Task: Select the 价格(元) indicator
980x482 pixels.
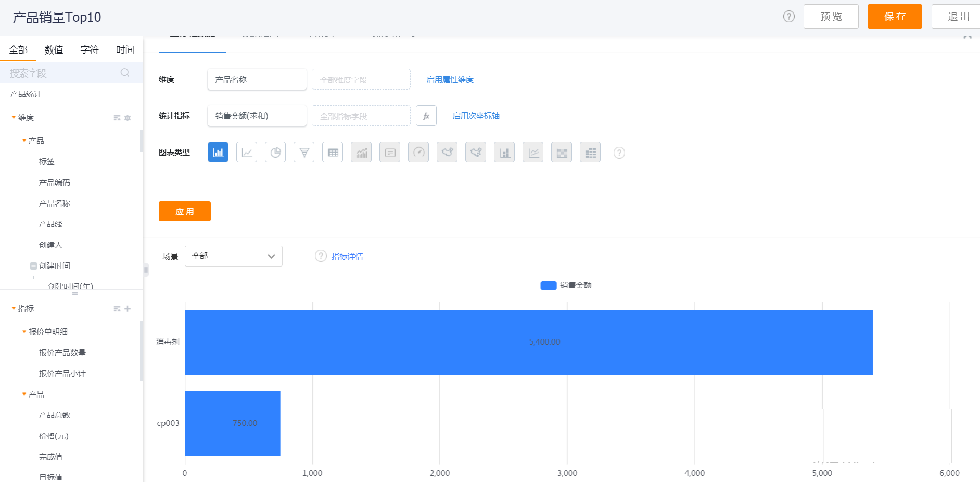Action: 54,436
